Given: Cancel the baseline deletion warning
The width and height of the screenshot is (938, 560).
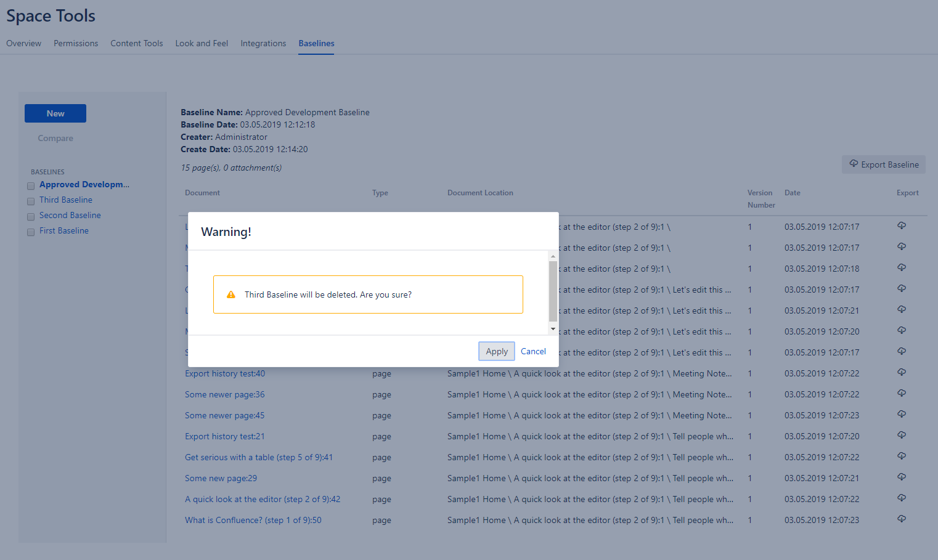Looking at the screenshot, I should tap(533, 351).
